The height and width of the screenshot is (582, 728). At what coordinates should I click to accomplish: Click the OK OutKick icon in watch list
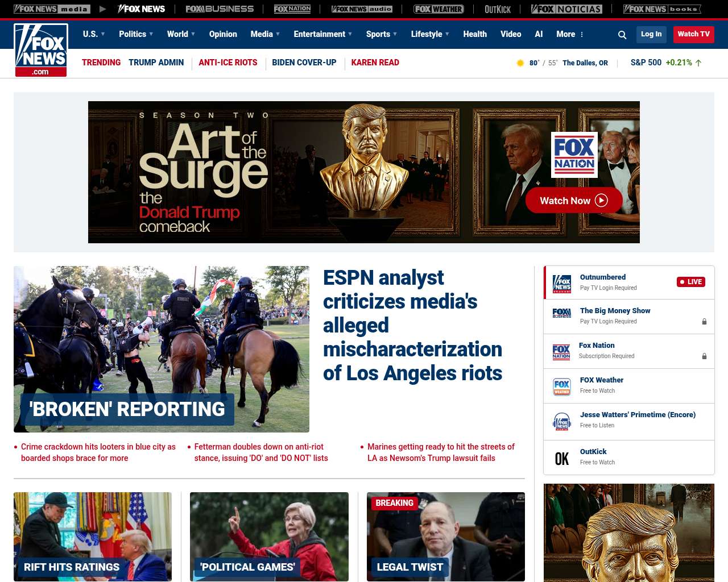(562, 459)
